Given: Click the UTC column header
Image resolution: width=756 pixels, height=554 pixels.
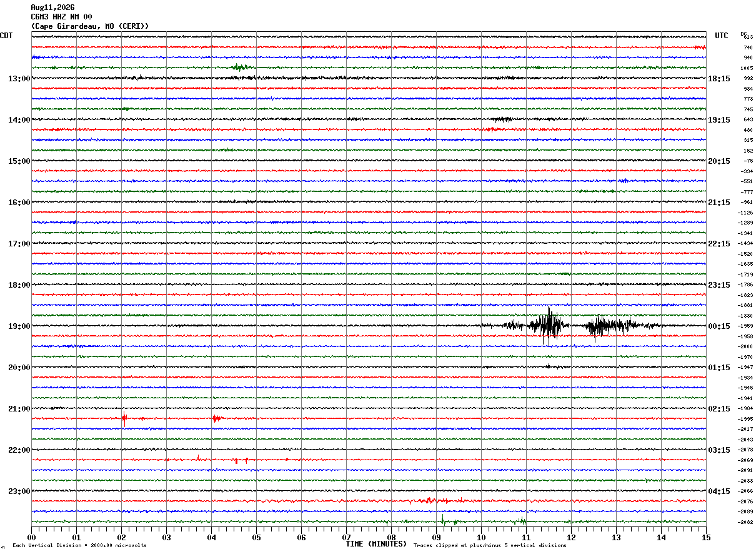Looking at the screenshot, I should [x=722, y=36].
